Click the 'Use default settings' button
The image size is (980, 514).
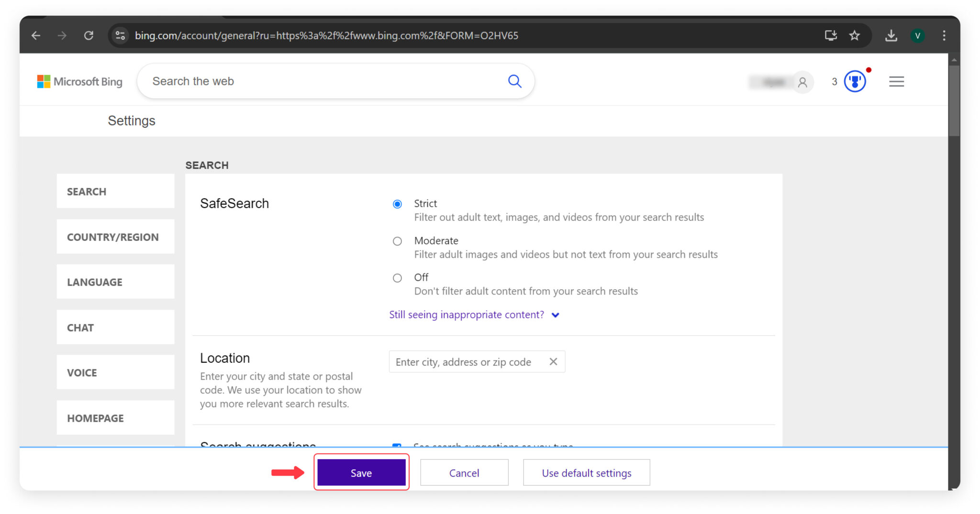coord(586,472)
